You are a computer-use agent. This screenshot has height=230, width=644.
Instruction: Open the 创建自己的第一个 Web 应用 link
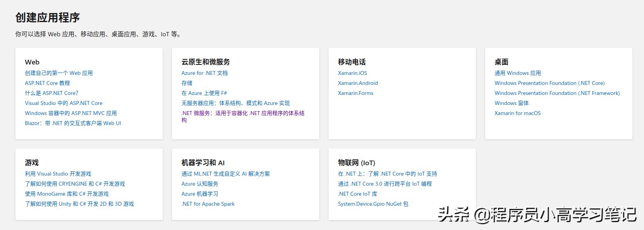[x=59, y=73]
